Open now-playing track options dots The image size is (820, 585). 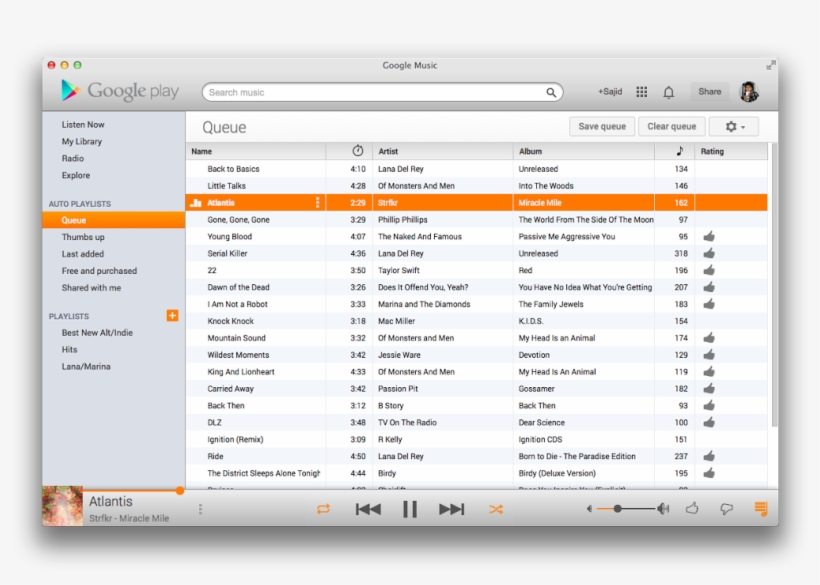click(x=200, y=509)
